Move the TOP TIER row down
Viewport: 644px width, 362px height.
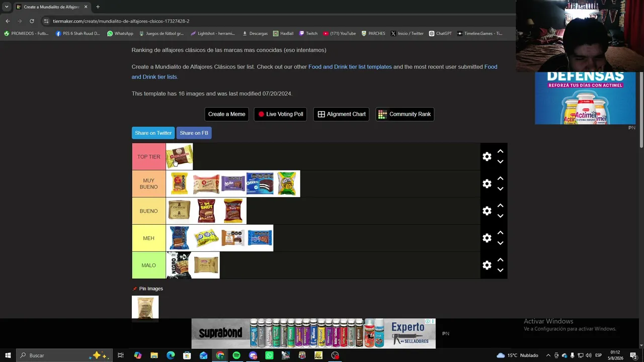500,162
